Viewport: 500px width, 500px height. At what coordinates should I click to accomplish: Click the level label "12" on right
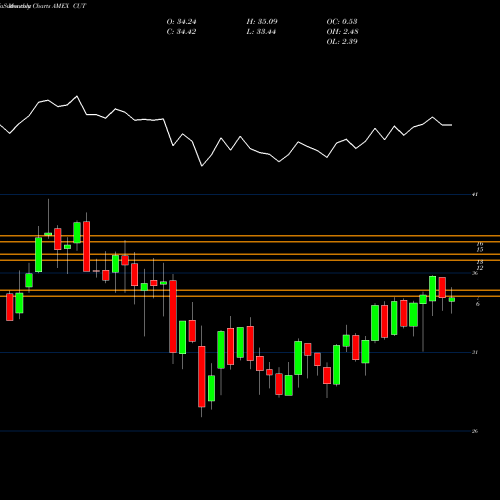click(480, 268)
